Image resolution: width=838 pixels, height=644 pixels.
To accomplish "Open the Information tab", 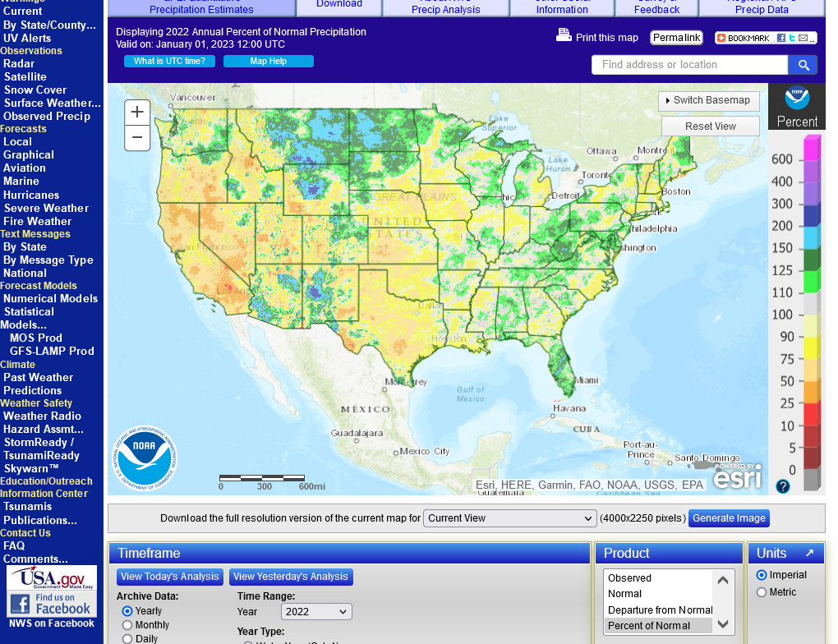I will [x=562, y=7].
